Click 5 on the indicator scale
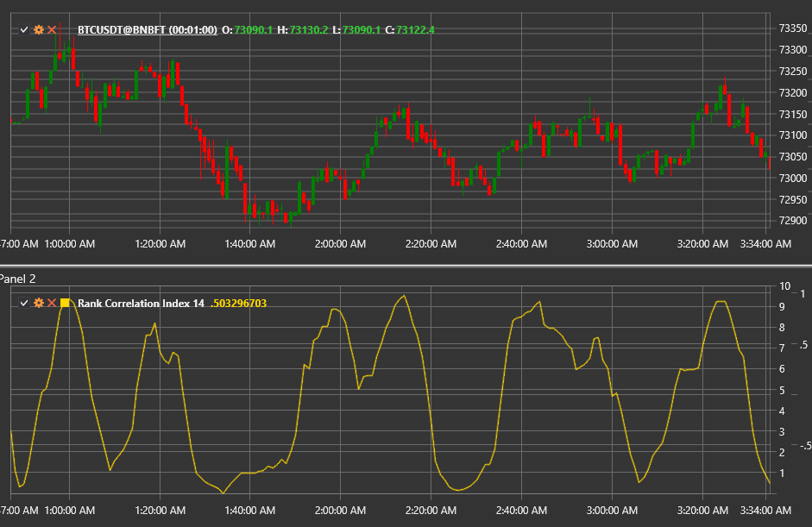The width and height of the screenshot is (812, 527). pos(782,391)
